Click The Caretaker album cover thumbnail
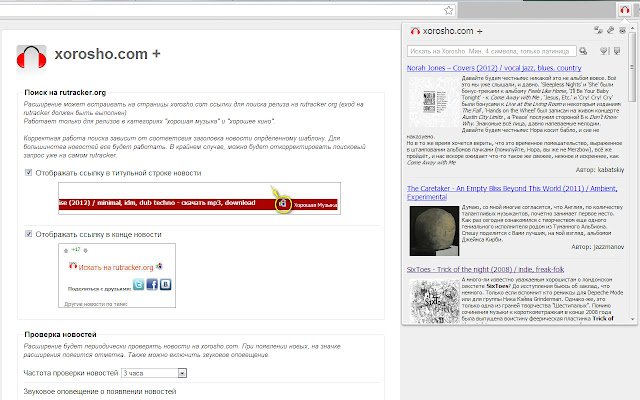 (434, 231)
